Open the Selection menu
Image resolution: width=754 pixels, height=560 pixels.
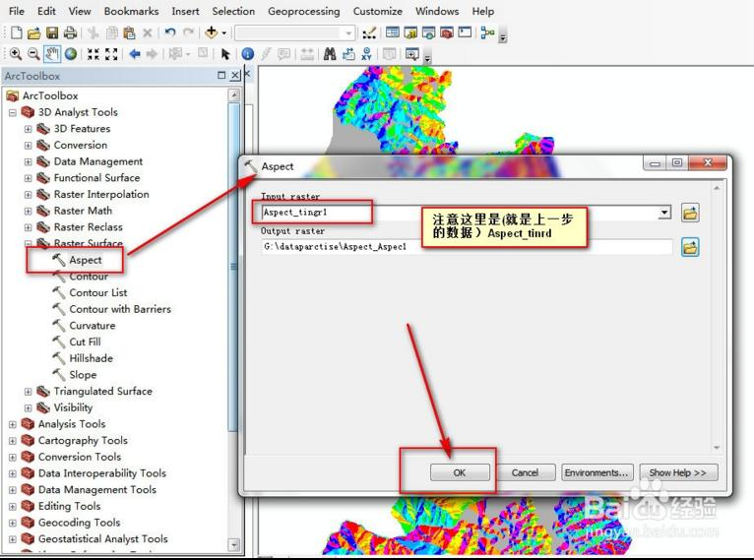coord(233,11)
